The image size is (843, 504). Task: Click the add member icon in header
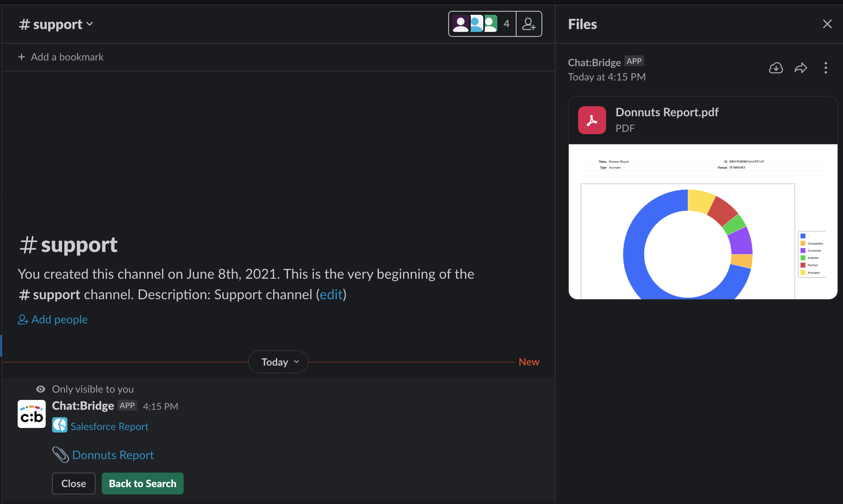tap(529, 24)
